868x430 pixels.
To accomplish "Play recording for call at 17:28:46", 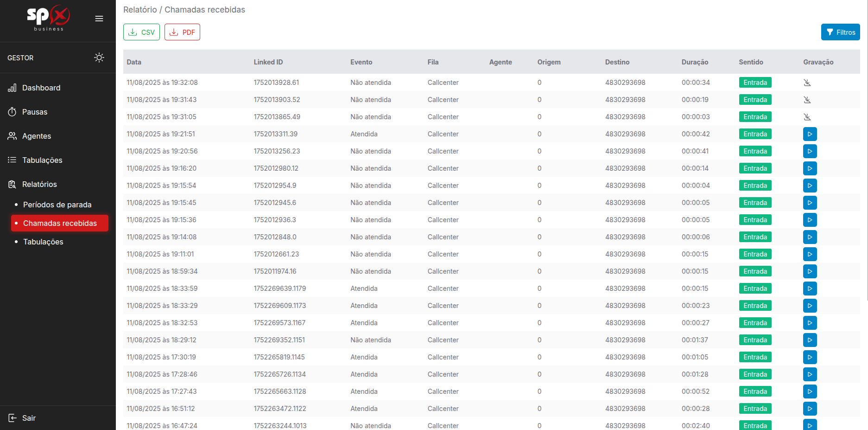I will pos(810,374).
